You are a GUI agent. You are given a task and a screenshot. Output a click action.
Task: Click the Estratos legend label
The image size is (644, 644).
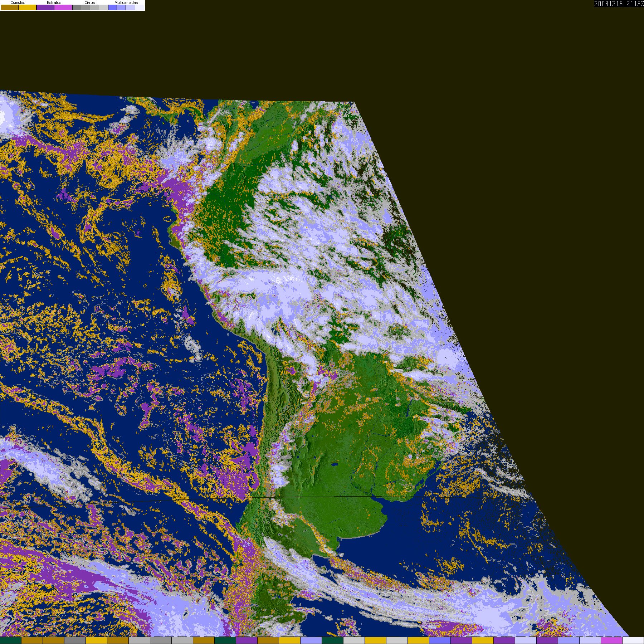(54, 3)
